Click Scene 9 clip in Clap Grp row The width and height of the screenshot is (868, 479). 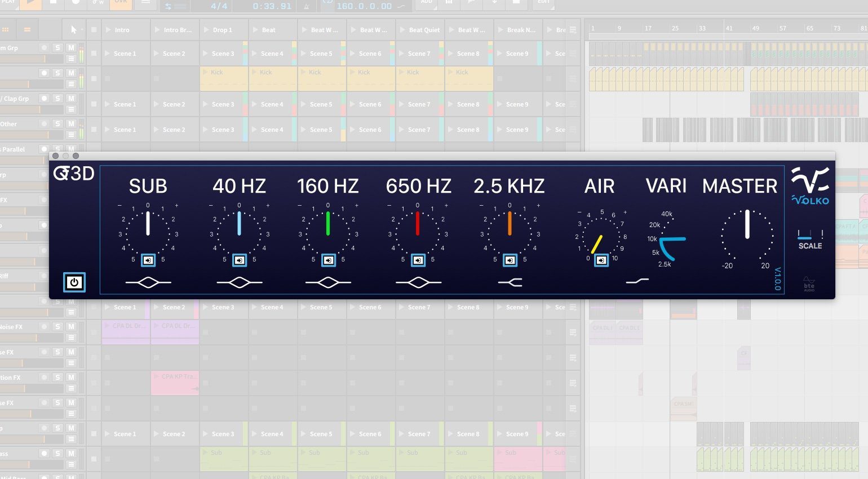pos(518,104)
